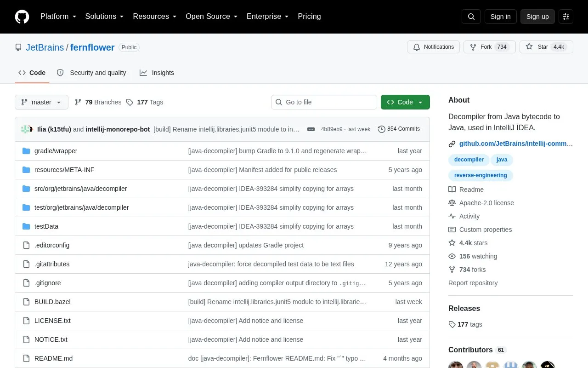Open the Pricing menu item
This screenshot has height=368, width=588.
(x=309, y=17)
